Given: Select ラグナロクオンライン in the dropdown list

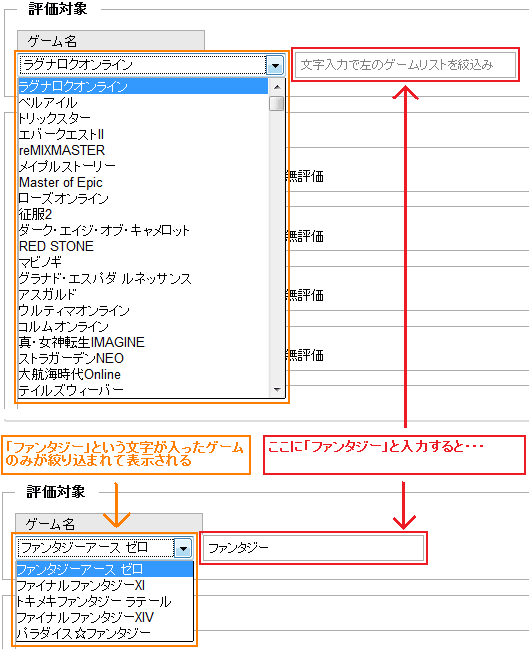Looking at the screenshot, I should (x=143, y=86).
